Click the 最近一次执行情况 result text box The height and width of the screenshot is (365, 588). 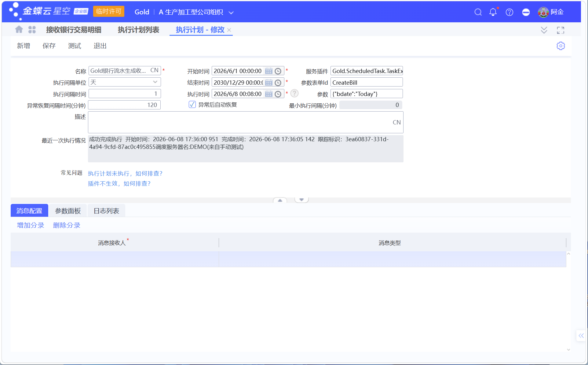coord(246,149)
